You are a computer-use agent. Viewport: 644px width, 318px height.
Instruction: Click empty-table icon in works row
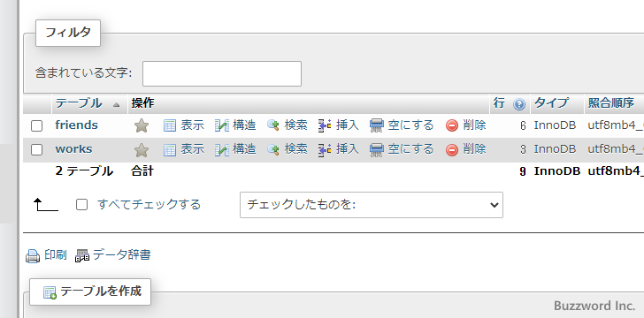[x=377, y=150]
